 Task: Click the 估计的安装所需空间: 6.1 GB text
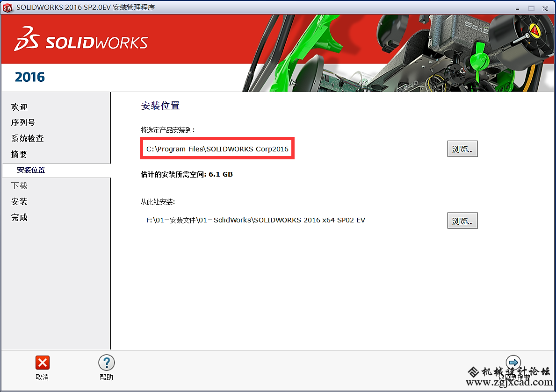tap(187, 174)
